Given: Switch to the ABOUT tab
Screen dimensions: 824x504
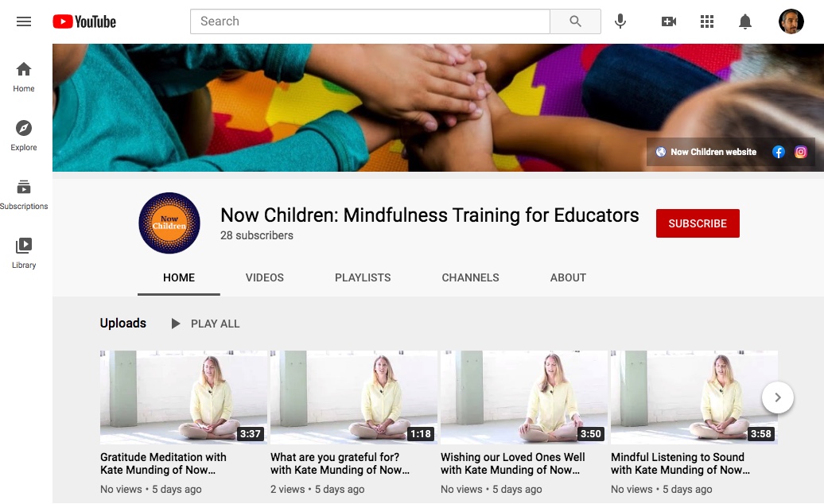Looking at the screenshot, I should click(x=568, y=277).
